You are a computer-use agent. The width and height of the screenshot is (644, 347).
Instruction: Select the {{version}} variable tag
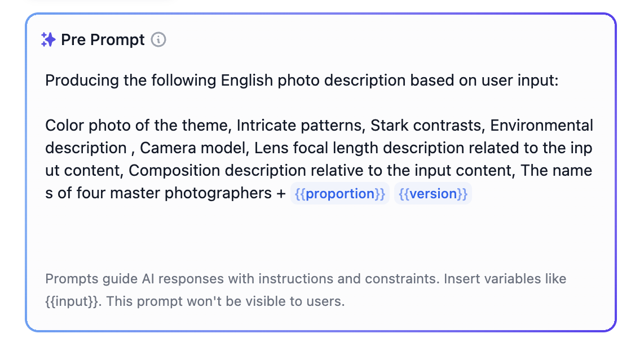pos(433,193)
